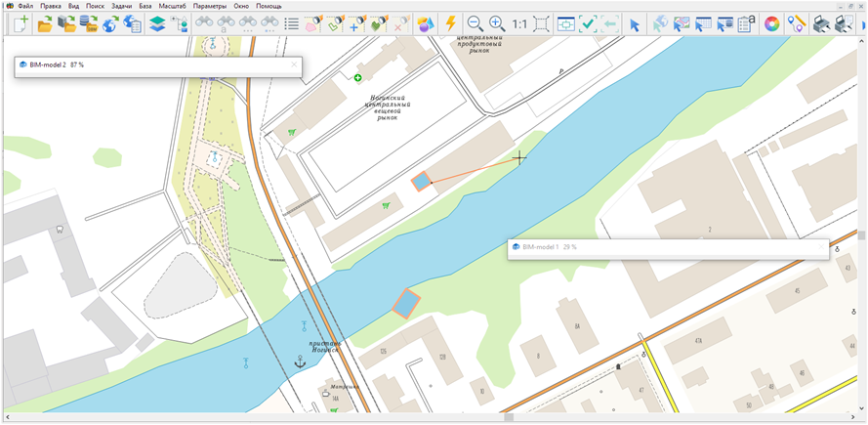868x425 pixels.
Task: Click the horizontal scrollbar thumb at bottom
Action: point(507,418)
